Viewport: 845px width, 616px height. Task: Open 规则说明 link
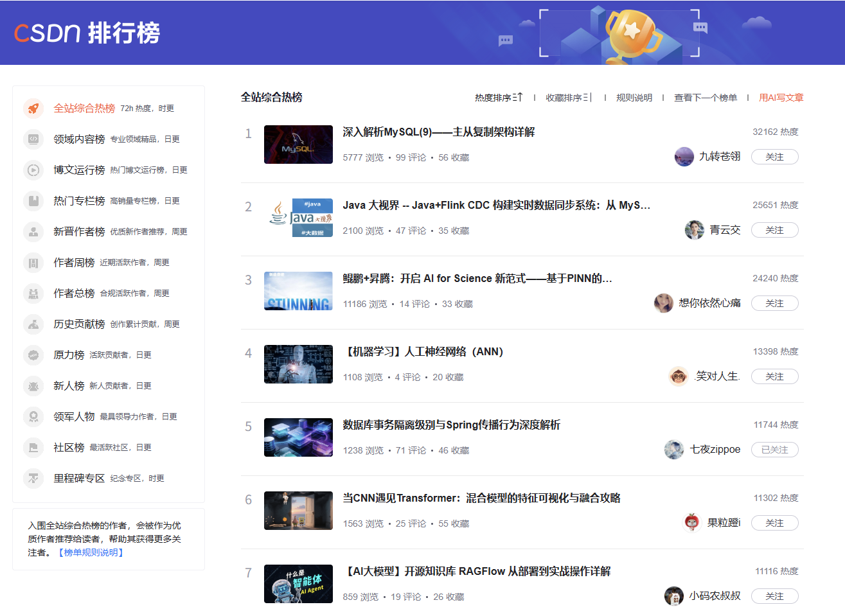[x=634, y=98]
